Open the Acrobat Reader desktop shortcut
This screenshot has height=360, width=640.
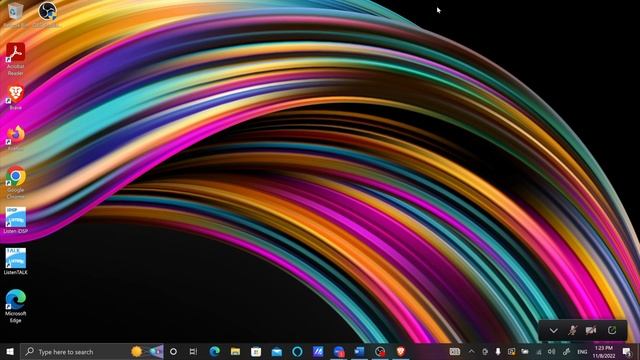16,59
